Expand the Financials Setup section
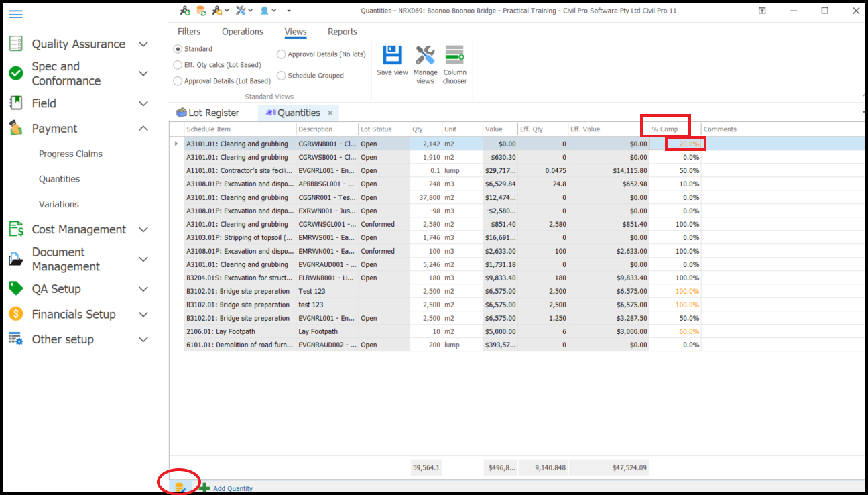The image size is (868, 495). pyautogui.click(x=143, y=315)
